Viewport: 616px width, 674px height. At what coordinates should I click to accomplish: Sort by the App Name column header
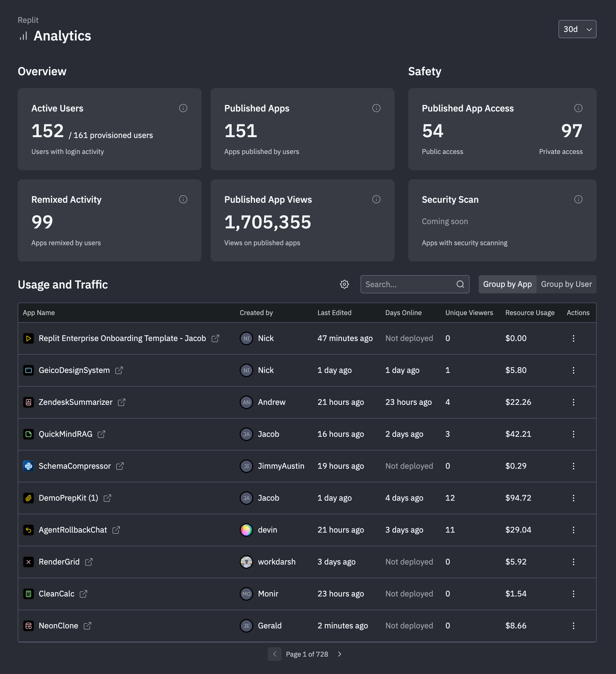pyautogui.click(x=39, y=312)
